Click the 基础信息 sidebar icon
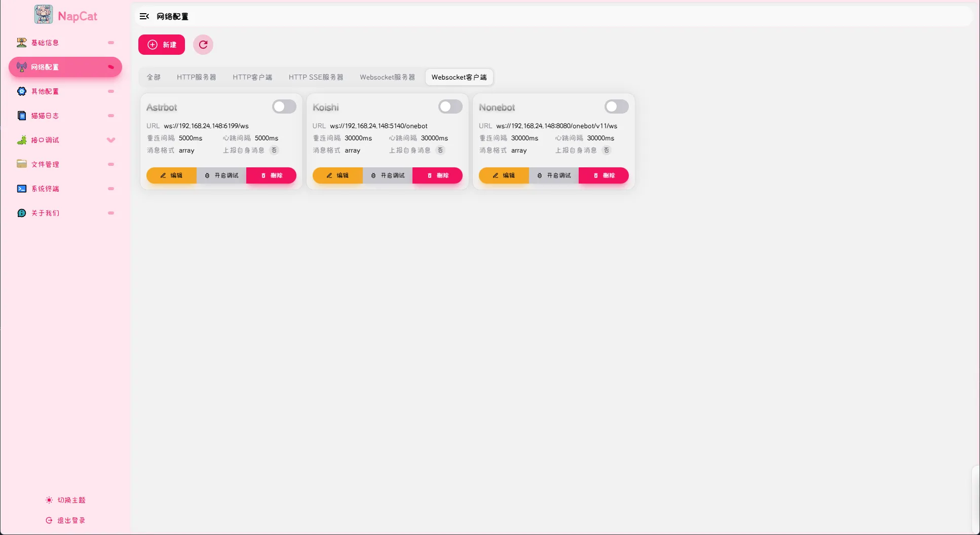The image size is (980, 535). click(x=22, y=43)
